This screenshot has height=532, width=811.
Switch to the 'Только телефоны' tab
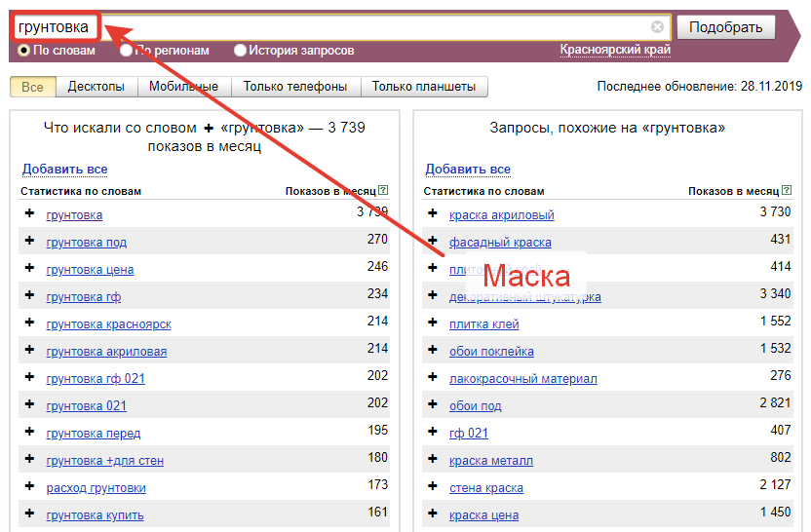295,87
